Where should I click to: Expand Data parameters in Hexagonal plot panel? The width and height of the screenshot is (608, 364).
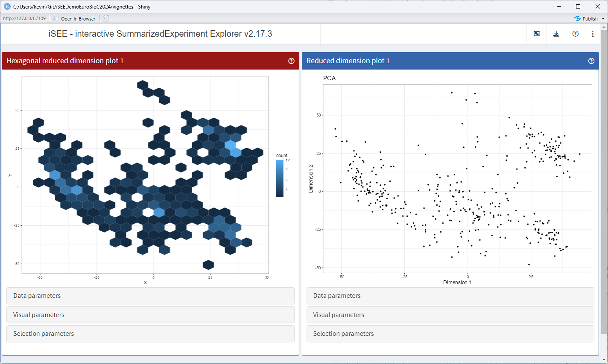150,296
